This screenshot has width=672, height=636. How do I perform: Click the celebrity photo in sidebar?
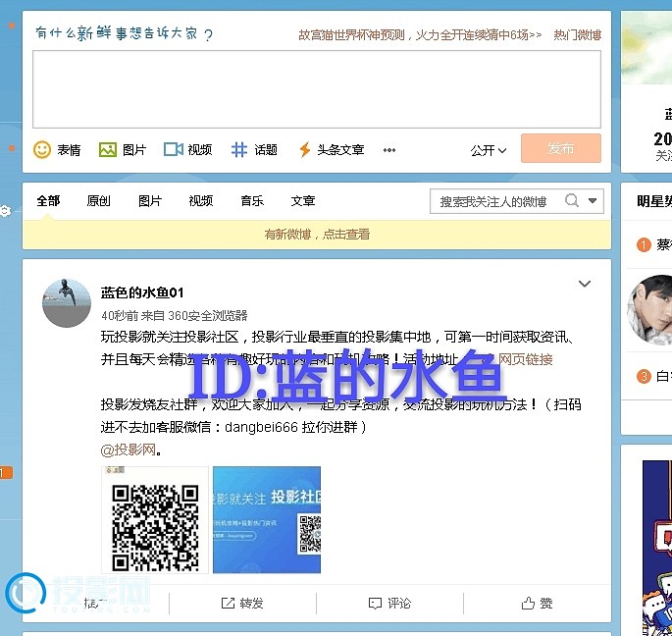(x=649, y=310)
